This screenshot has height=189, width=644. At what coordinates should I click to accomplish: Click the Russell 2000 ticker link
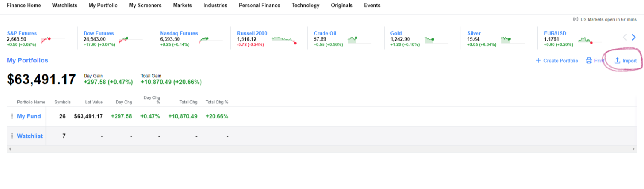[252, 33]
